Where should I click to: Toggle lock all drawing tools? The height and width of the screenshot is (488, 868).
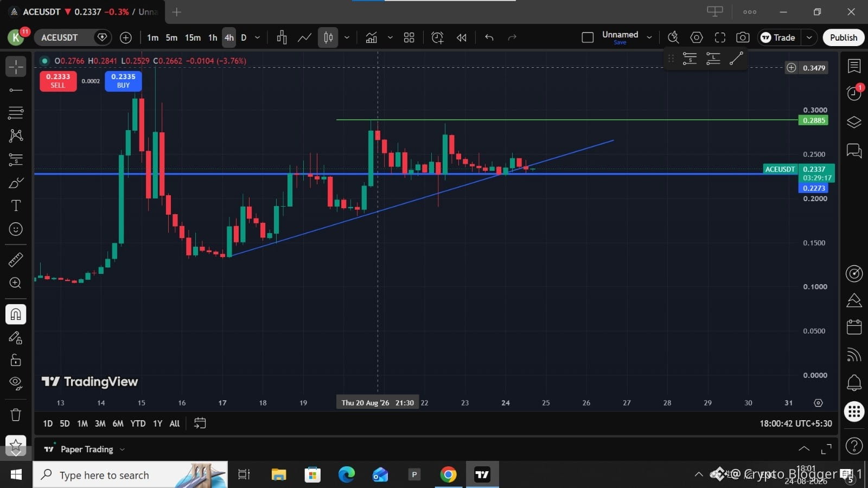click(x=16, y=360)
